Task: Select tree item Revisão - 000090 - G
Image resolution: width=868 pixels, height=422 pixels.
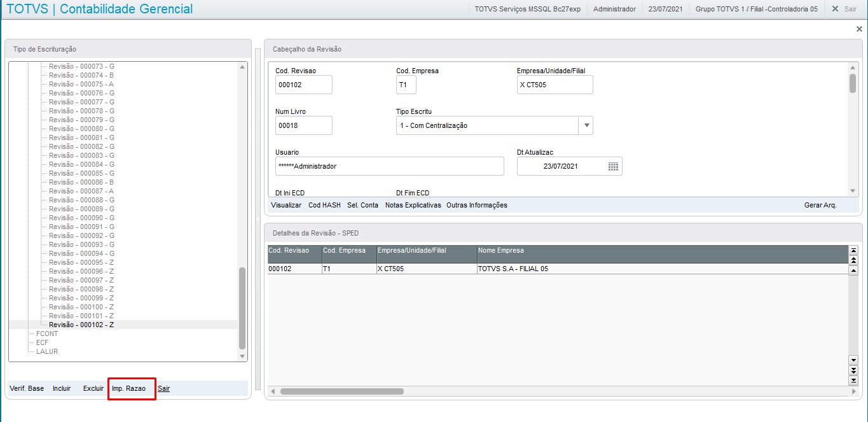Action: (81, 218)
